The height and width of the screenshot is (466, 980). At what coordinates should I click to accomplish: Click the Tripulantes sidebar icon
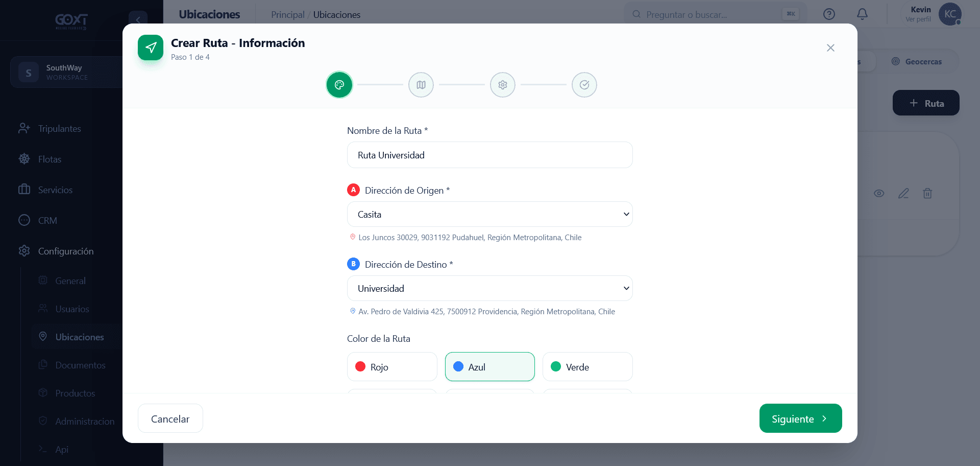pos(24,128)
